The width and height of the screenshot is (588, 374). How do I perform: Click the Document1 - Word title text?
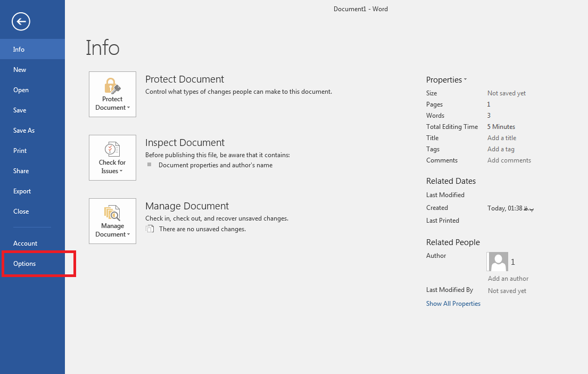coord(361,9)
